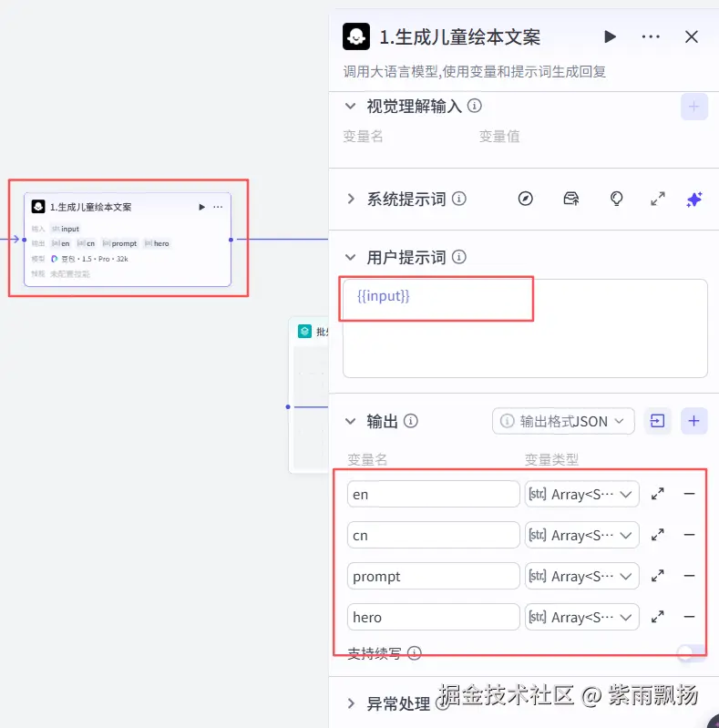This screenshot has width=719, height=728.
Task: Click the import output structure icon
Action: click(x=657, y=421)
